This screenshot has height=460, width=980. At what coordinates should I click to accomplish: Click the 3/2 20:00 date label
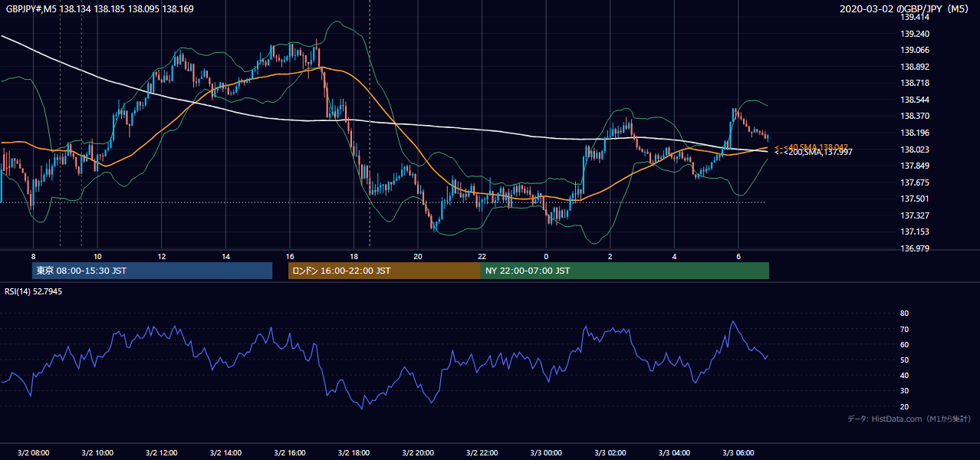point(418,453)
